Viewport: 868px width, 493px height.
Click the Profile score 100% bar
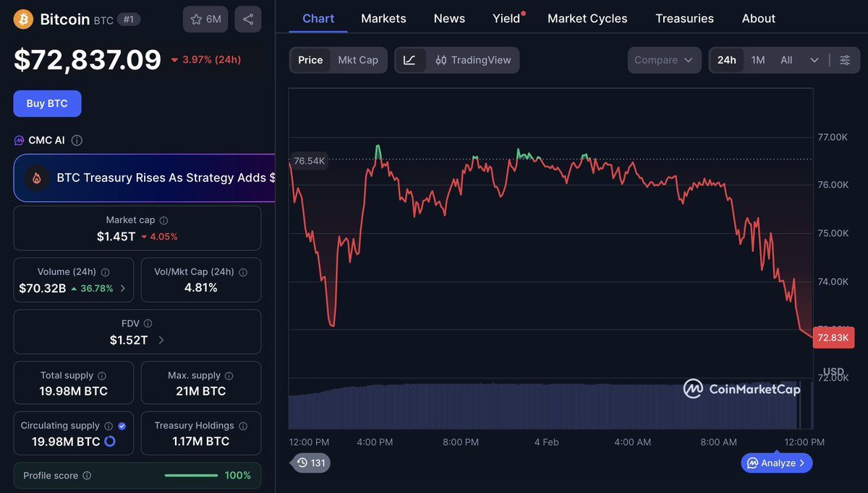click(x=191, y=476)
